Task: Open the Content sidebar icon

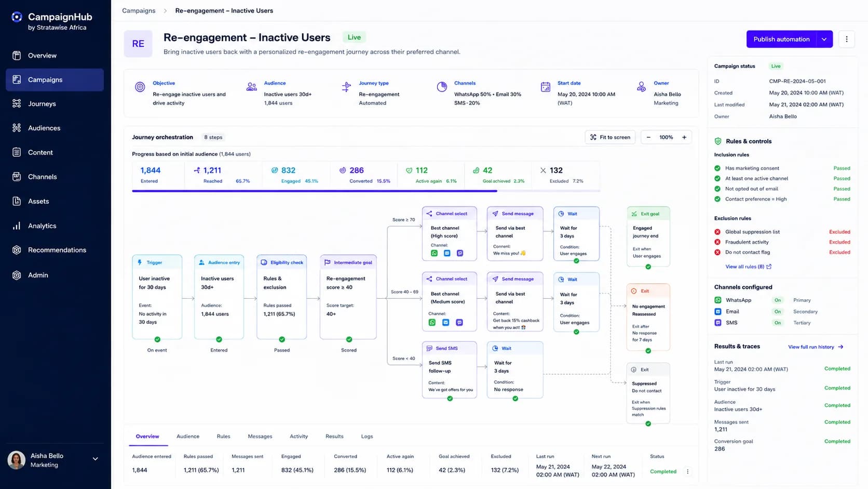Action: [17, 152]
